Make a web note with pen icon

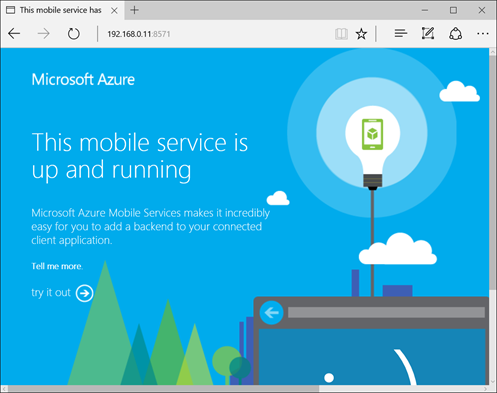click(428, 33)
